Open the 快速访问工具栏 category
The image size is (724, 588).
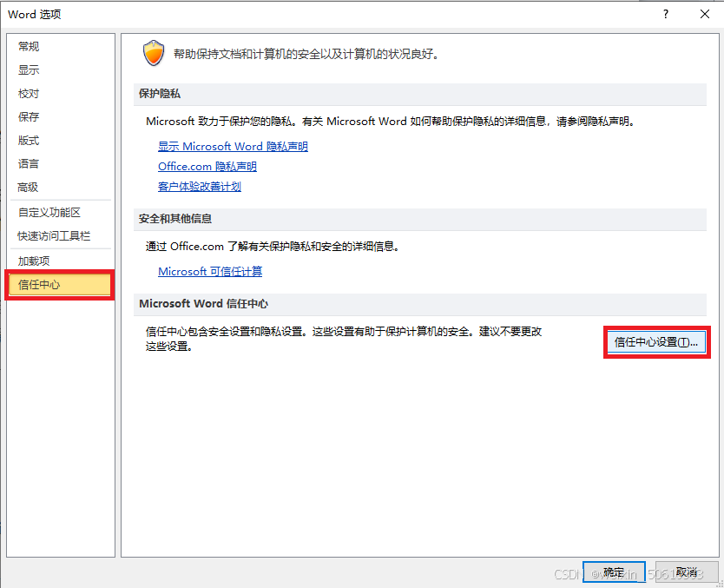click(54, 236)
